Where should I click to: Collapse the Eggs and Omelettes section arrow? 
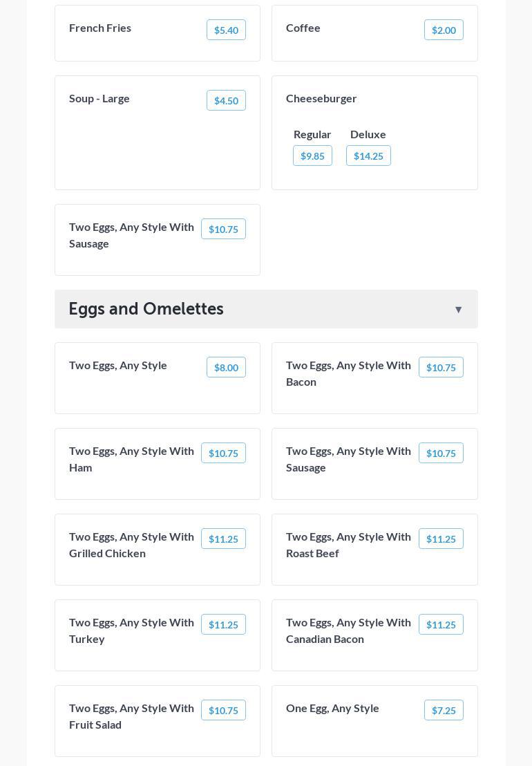tap(458, 310)
